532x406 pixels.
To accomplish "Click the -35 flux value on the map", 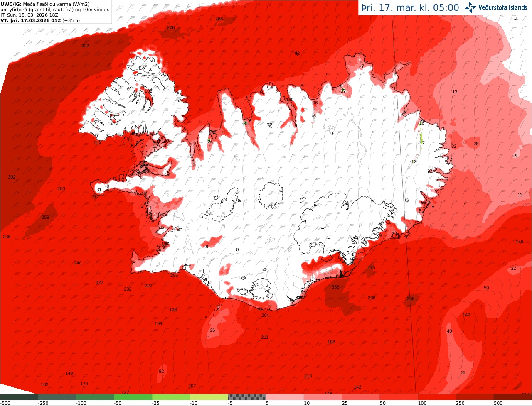I will [245, 123].
